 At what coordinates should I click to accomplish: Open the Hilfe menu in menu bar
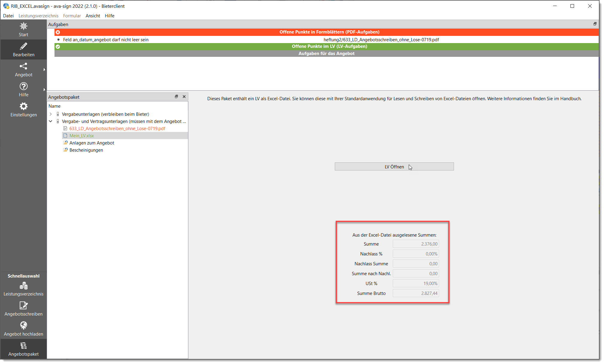pyautogui.click(x=110, y=16)
